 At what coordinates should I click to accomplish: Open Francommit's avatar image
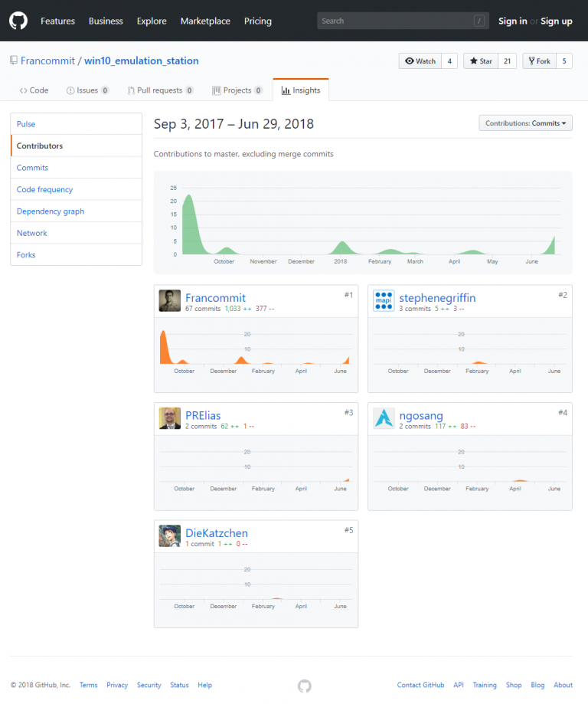[x=170, y=301]
